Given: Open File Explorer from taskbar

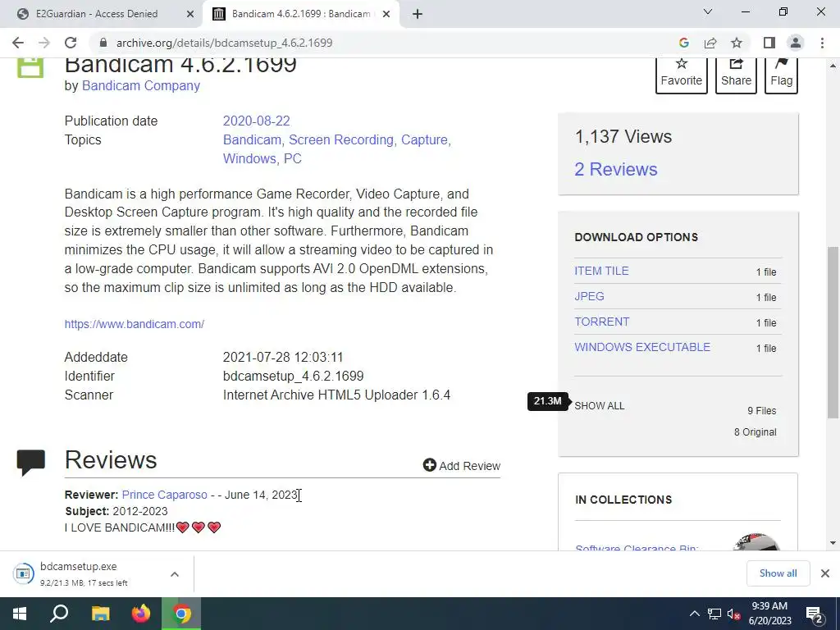Looking at the screenshot, I should tap(100, 614).
